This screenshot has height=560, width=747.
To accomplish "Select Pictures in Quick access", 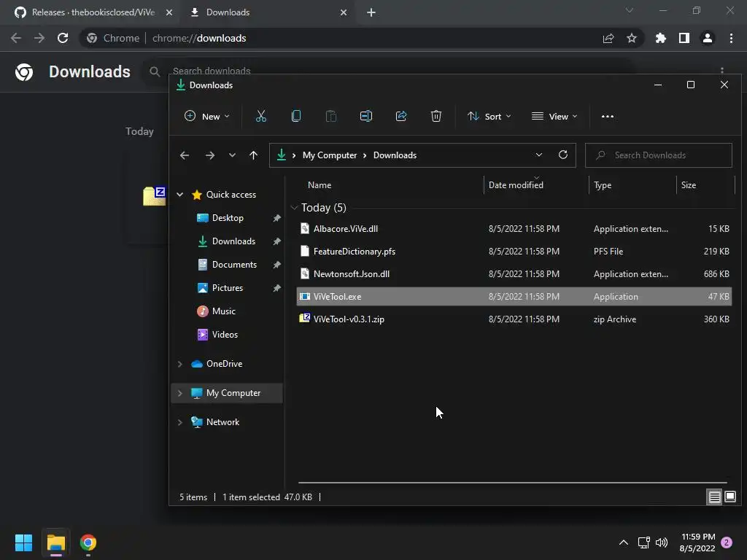I will [x=228, y=287].
